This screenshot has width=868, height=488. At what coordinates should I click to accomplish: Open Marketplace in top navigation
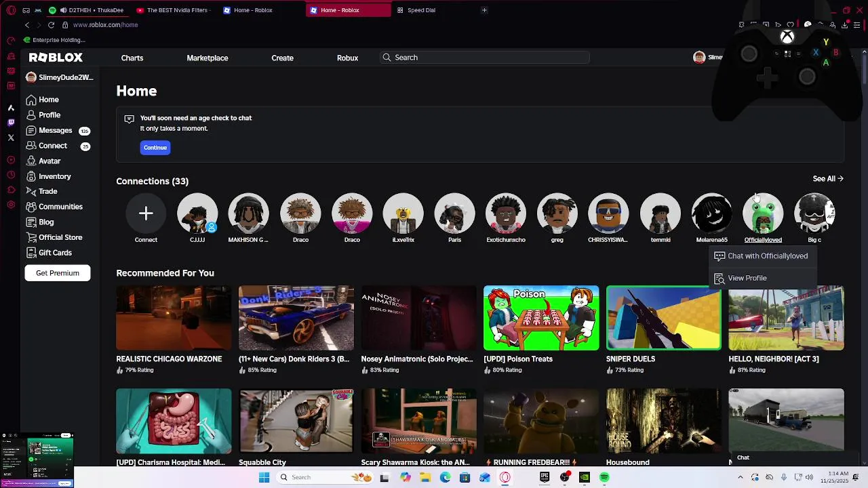[208, 58]
